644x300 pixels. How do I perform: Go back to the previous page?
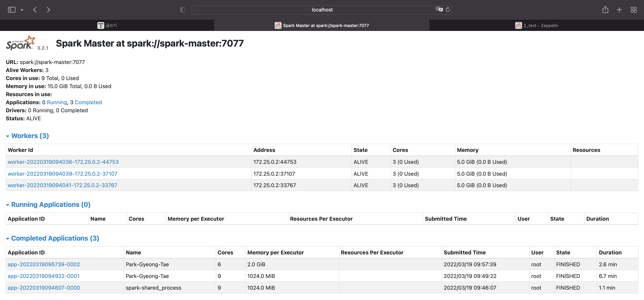pos(35,10)
